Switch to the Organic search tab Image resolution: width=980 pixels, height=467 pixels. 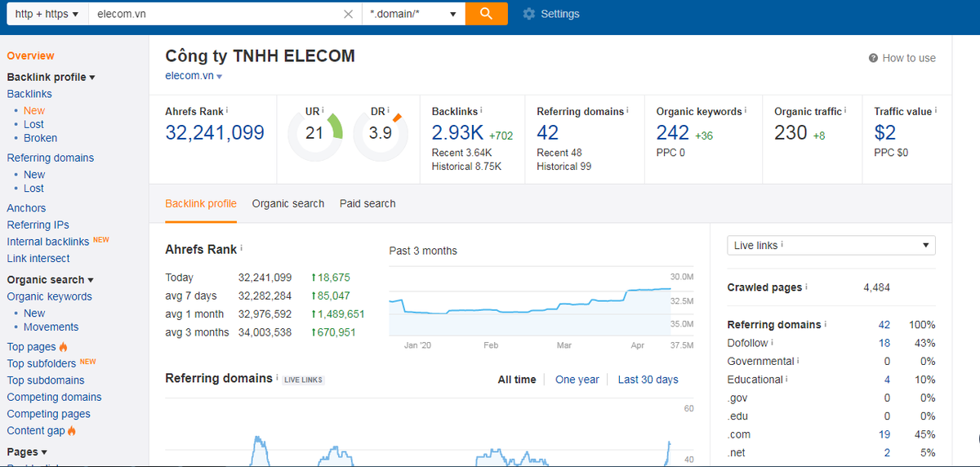(x=288, y=203)
